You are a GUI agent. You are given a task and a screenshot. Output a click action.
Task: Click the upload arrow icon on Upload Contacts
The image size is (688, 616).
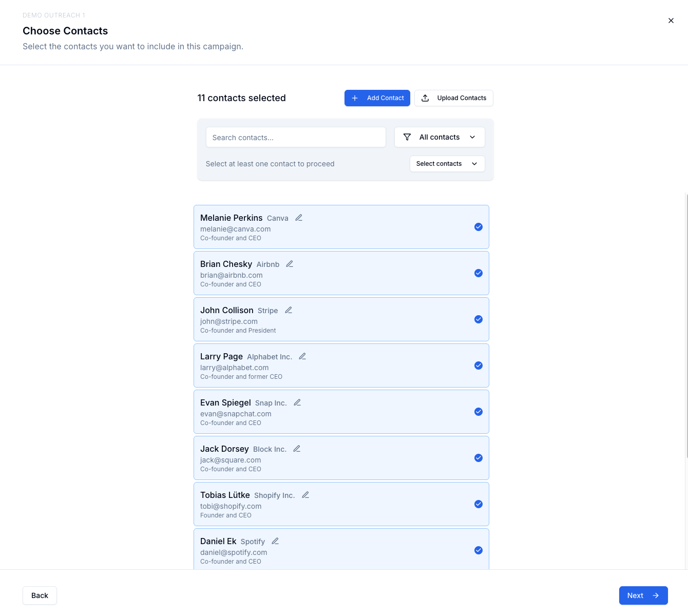[x=425, y=98]
